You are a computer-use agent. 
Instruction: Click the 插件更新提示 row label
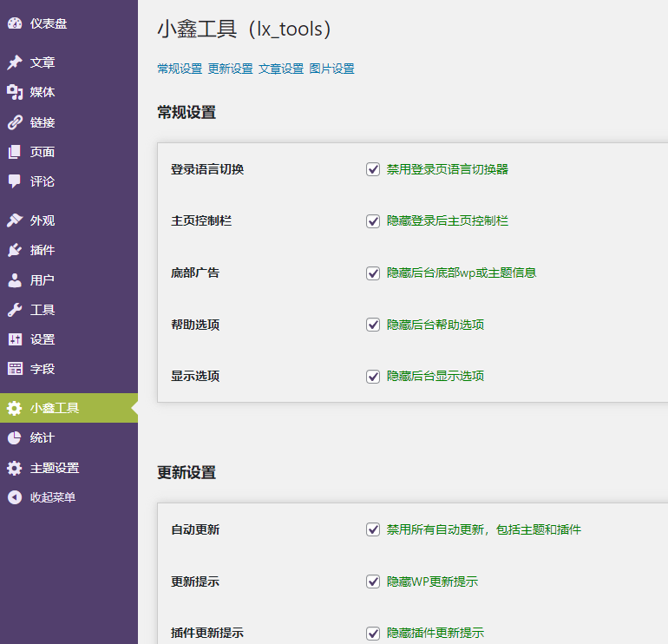(207, 634)
